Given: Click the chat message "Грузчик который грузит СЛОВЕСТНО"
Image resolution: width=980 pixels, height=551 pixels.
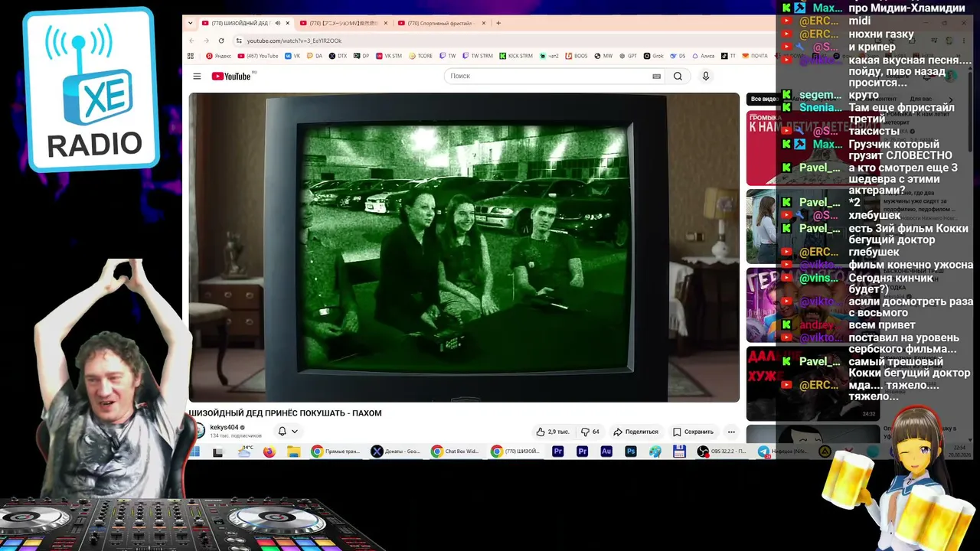Looking at the screenshot, I should pyautogui.click(x=900, y=150).
